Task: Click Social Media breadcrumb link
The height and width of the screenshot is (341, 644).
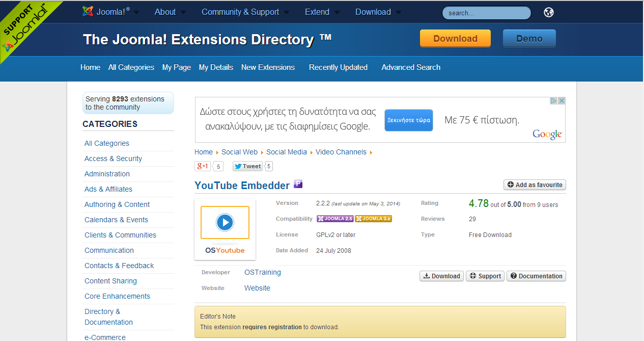Action: click(x=287, y=152)
